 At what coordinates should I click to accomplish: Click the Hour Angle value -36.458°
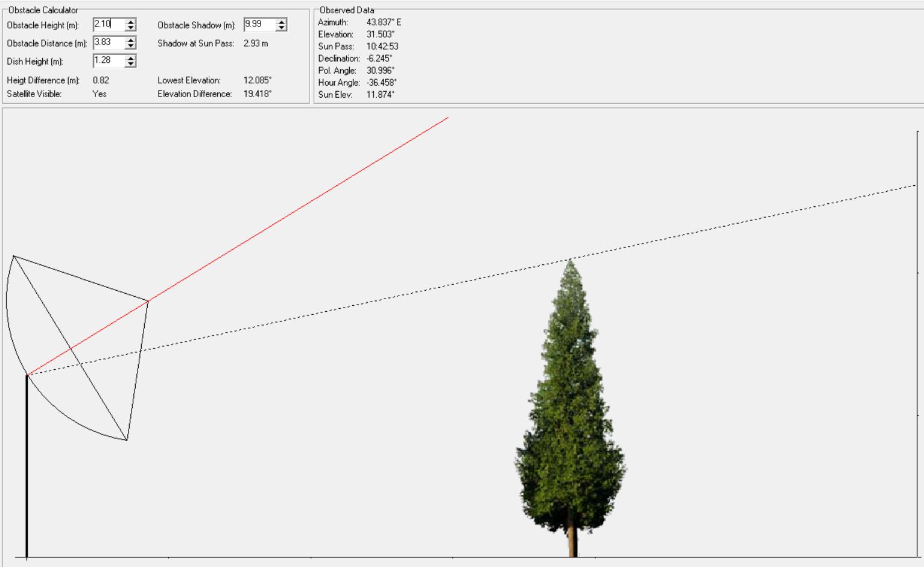click(382, 83)
